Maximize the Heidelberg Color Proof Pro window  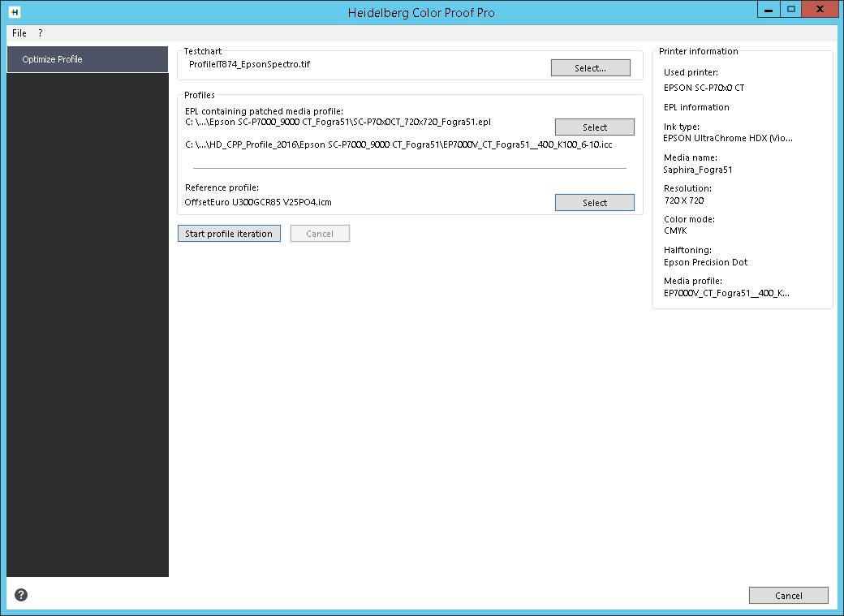790,9
